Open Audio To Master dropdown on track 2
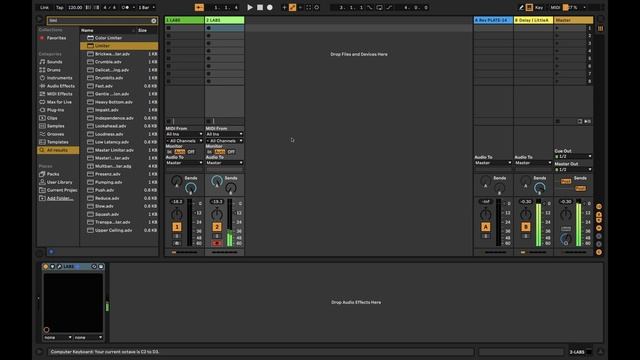The height and width of the screenshot is (360, 640). click(x=224, y=163)
